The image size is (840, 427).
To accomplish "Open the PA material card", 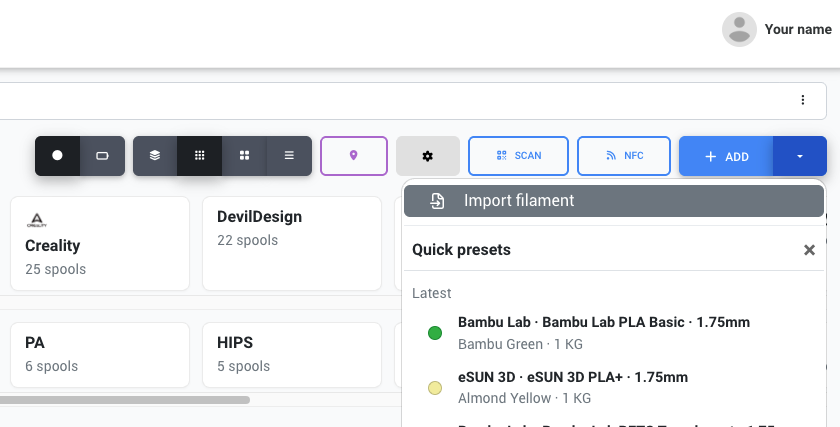I will [x=100, y=355].
